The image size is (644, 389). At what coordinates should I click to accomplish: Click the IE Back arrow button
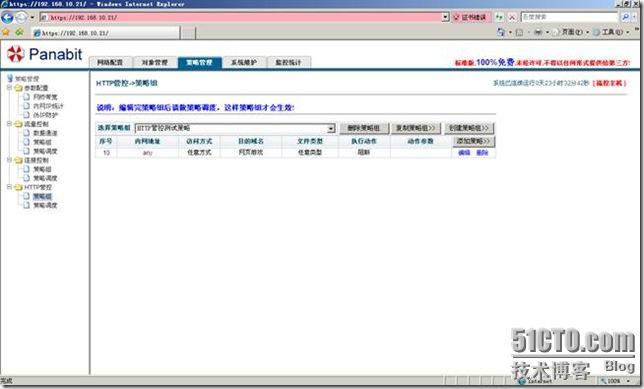point(7,17)
